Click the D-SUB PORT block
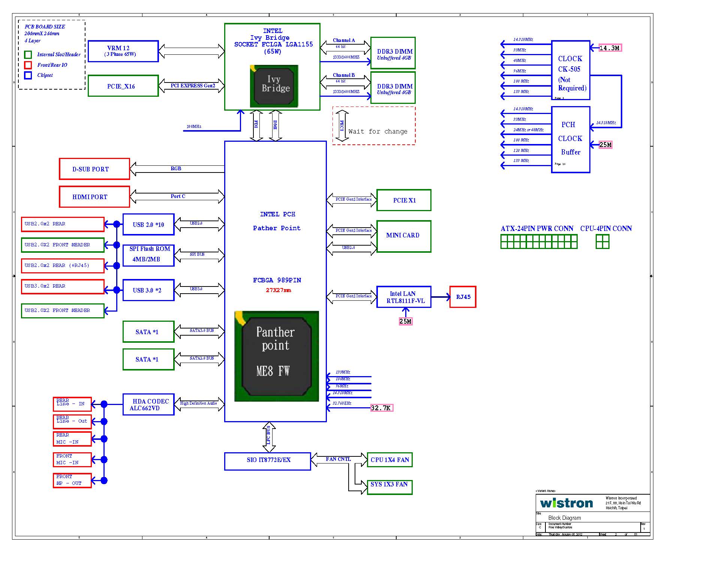728x561 pixels. tap(94, 169)
